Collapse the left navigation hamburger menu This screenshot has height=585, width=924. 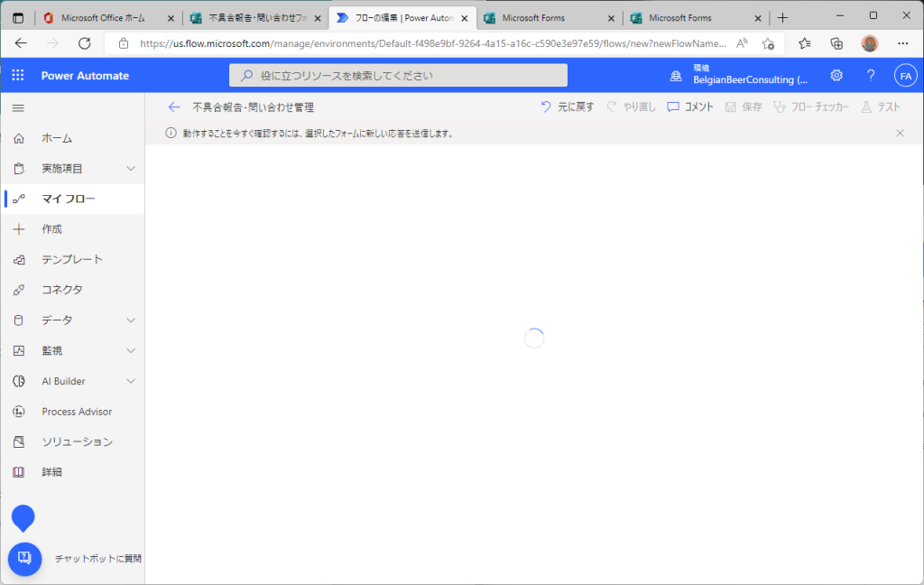pos(18,108)
